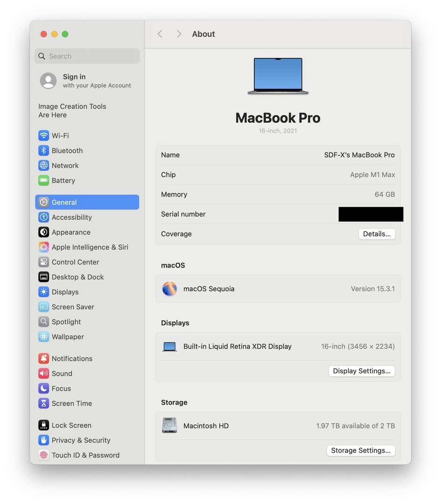
Task: Click the macOS Sequoia label
Action: point(209,289)
